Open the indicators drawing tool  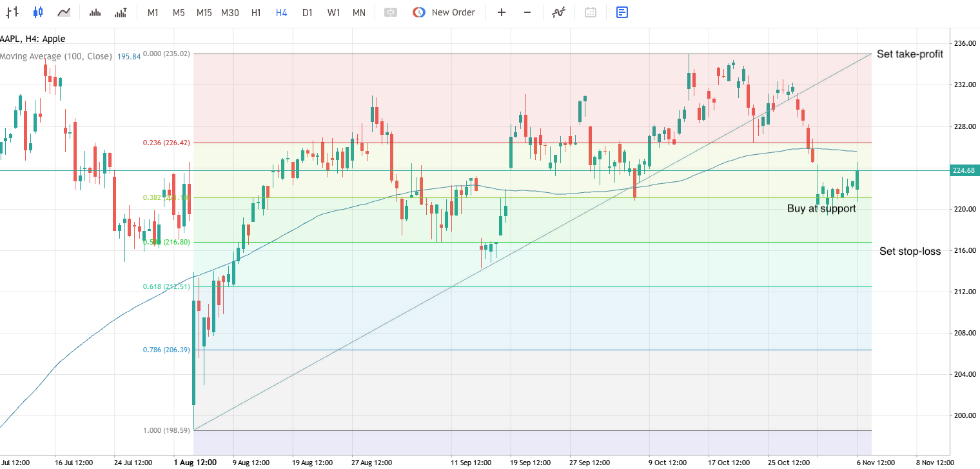[x=558, y=12]
